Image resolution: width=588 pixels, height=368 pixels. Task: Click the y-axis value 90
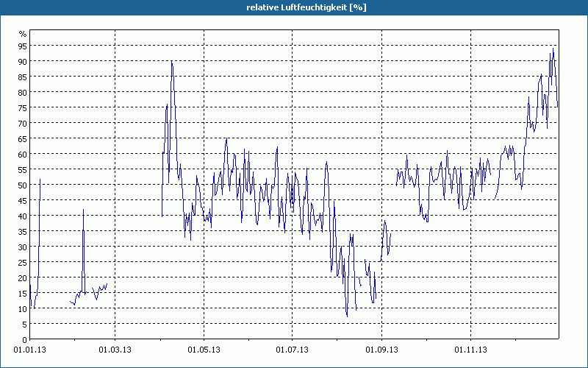click(x=23, y=62)
